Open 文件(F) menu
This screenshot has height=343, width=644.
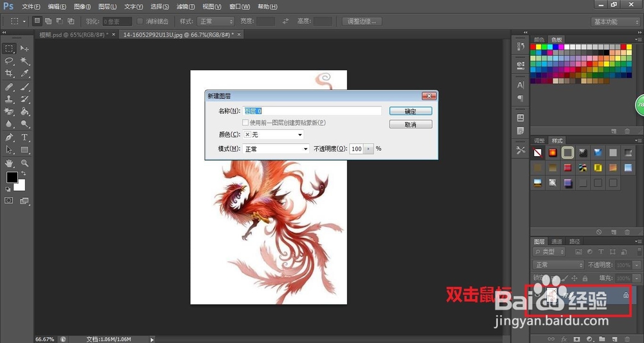[31, 6]
